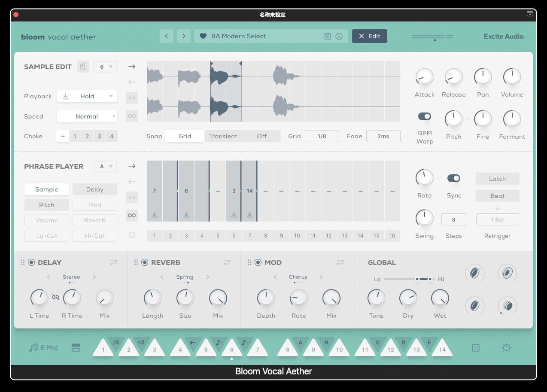Toggle loop infinity in Phrase Player

tap(132, 216)
